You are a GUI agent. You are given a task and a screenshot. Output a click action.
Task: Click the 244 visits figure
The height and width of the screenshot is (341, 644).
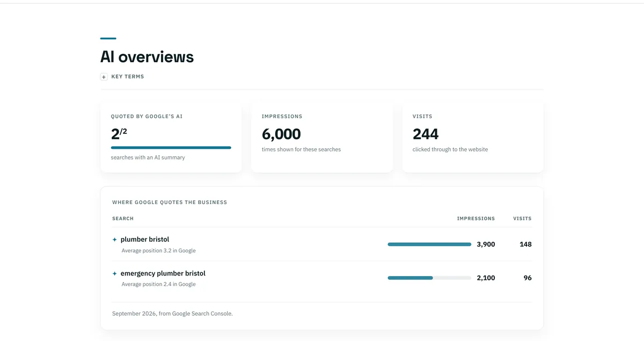click(426, 134)
